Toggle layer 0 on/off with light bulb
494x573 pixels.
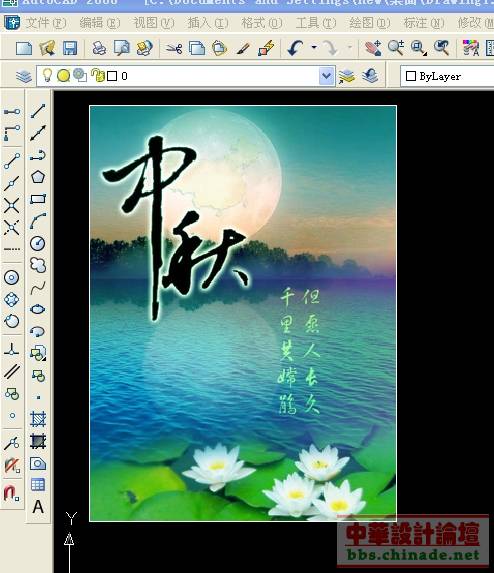(48, 75)
